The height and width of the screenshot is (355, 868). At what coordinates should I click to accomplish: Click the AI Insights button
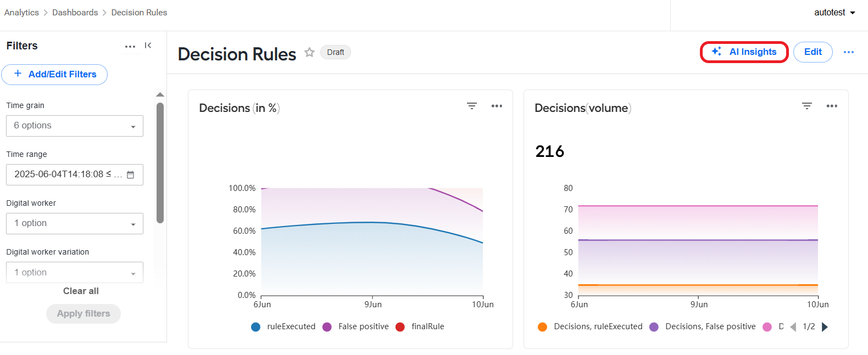(x=744, y=52)
